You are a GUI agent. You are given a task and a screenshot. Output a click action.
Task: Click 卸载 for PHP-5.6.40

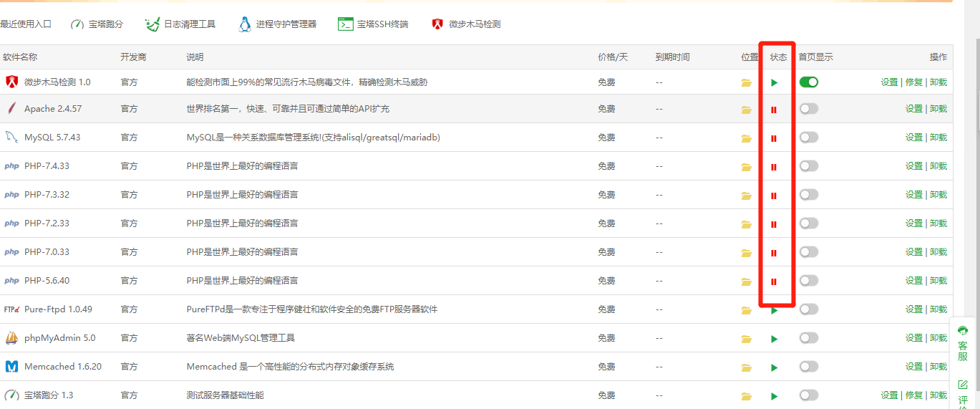(x=938, y=281)
